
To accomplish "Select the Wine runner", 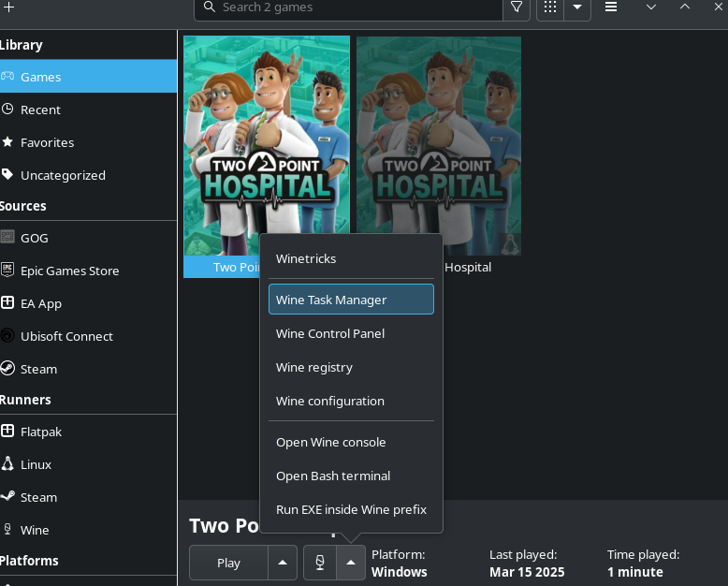I will point(88,530).
